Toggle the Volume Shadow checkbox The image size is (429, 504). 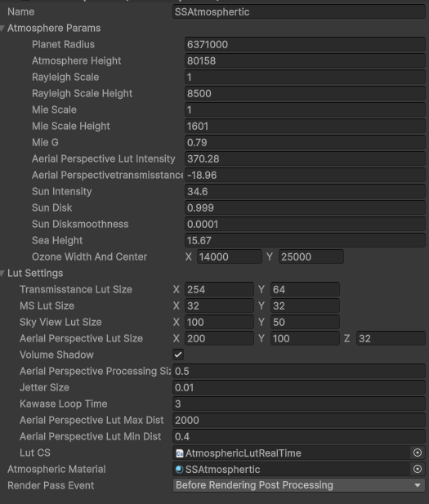click(178, 355)
